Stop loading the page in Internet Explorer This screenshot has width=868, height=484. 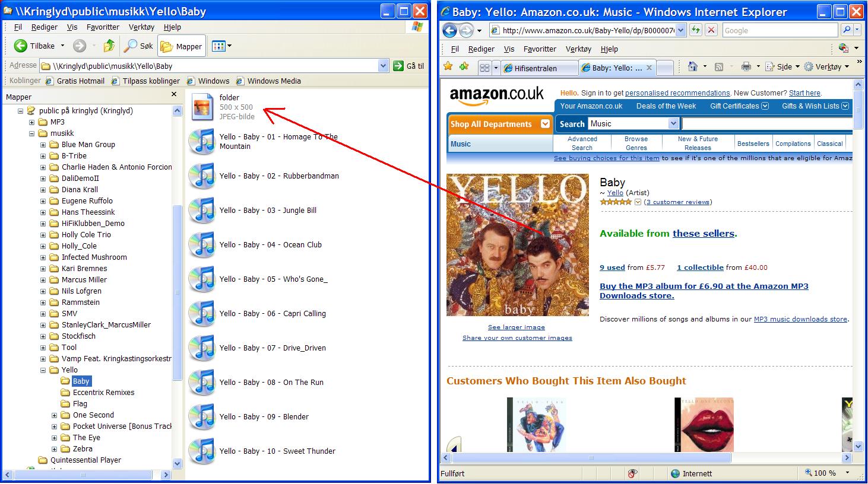click(x=712, y=30)
